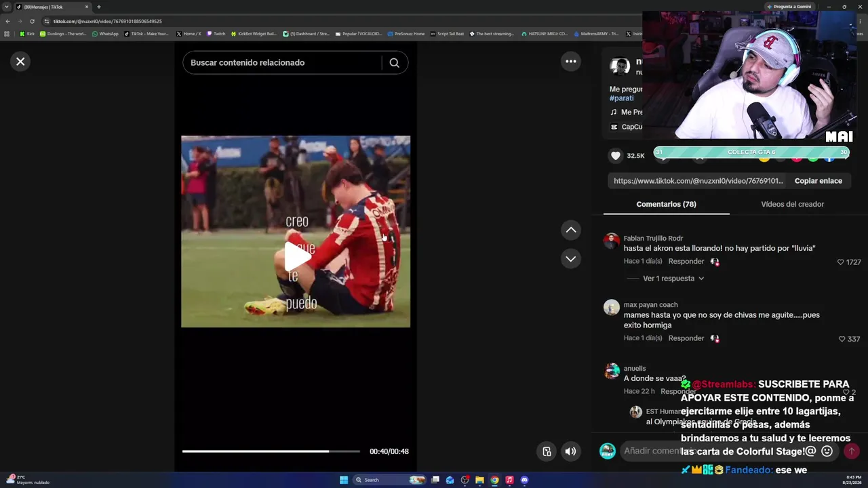Click the site info icon in address bar
Screen dimensions: 868x488
47,21
